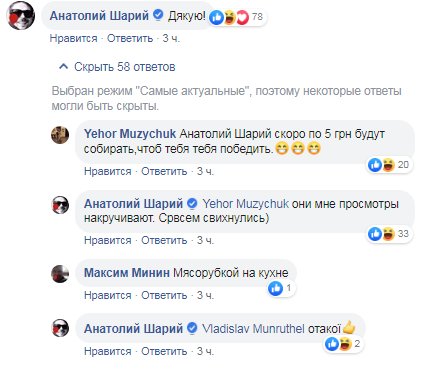The image size is (442, 369).
Task: Click the like icon with 1 on Мясорубкой comment
Action: pyautogui.click(x=281, y=288)
